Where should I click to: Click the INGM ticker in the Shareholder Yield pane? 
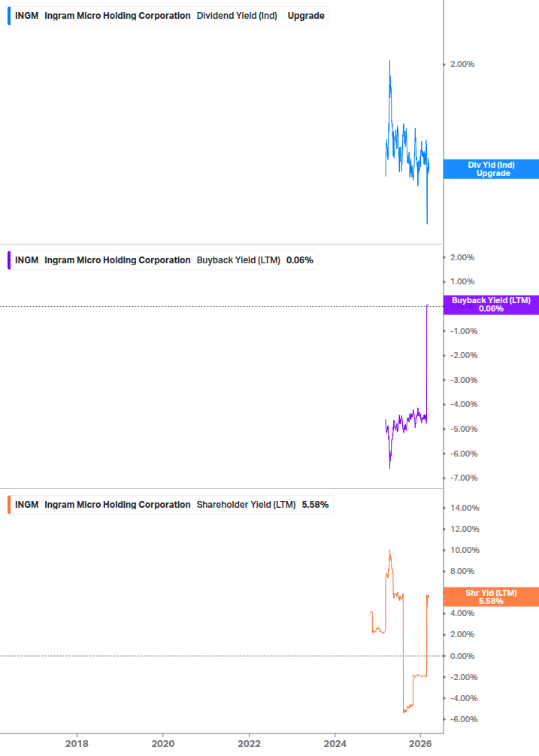pyautogui.click(x=26, y=505)
